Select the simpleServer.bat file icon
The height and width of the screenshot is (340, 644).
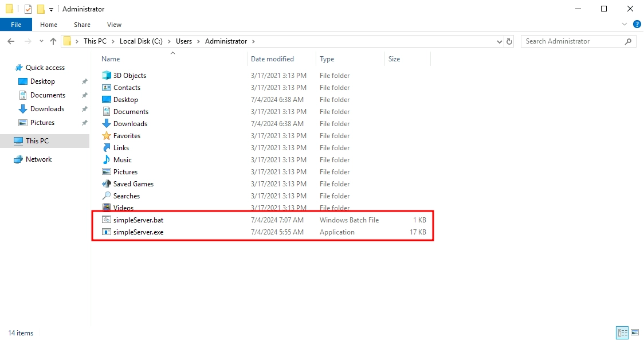(107, 220)
